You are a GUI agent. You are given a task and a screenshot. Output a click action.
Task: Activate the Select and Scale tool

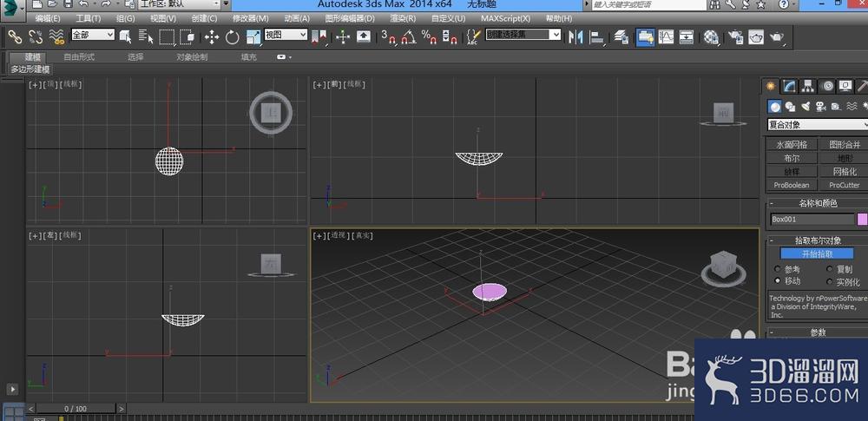[x=253, y=37]
